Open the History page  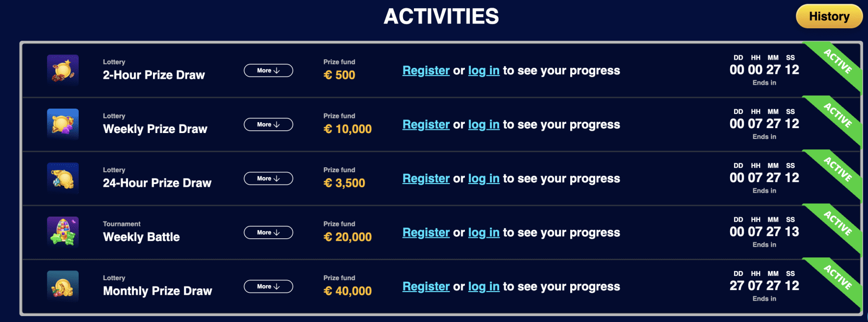point(829,16)
